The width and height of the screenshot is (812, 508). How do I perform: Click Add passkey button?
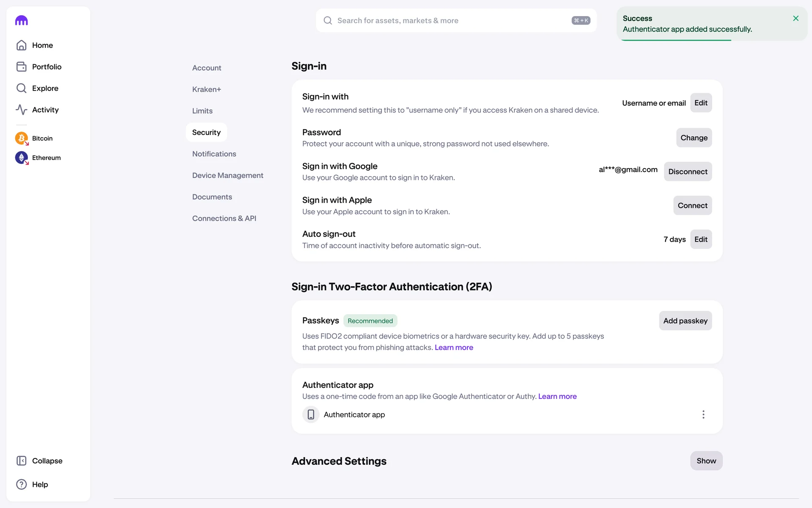685,321
